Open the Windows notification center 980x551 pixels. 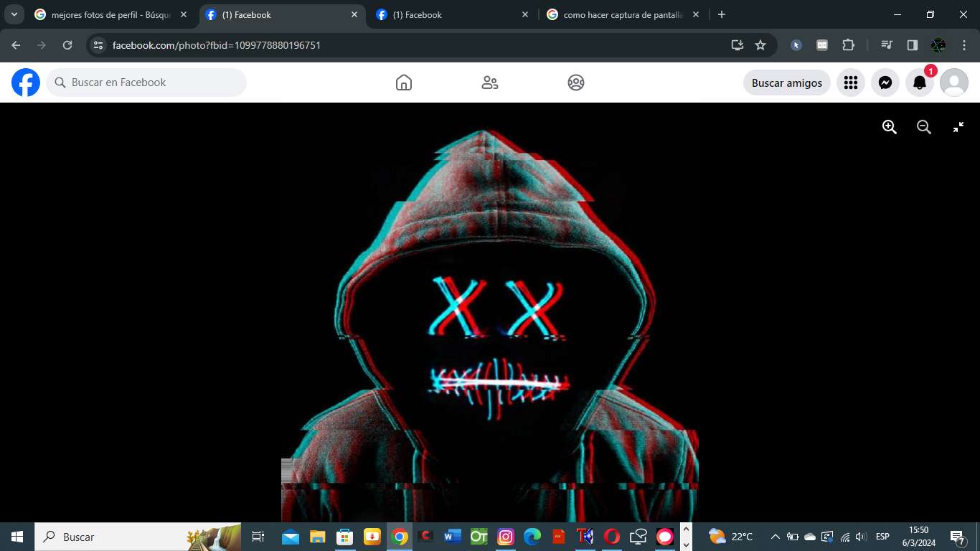coord(958,537)
